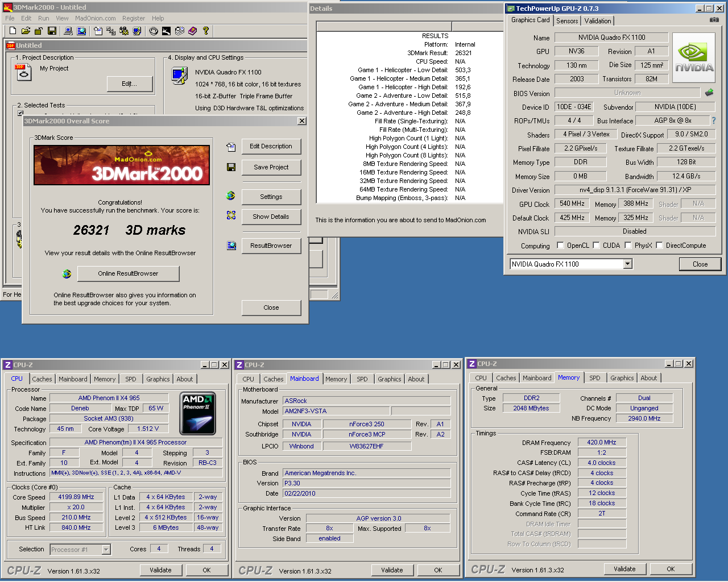Click the globe icon next to Settings button
Screen dimensions: 728x582
coord(230,196)
